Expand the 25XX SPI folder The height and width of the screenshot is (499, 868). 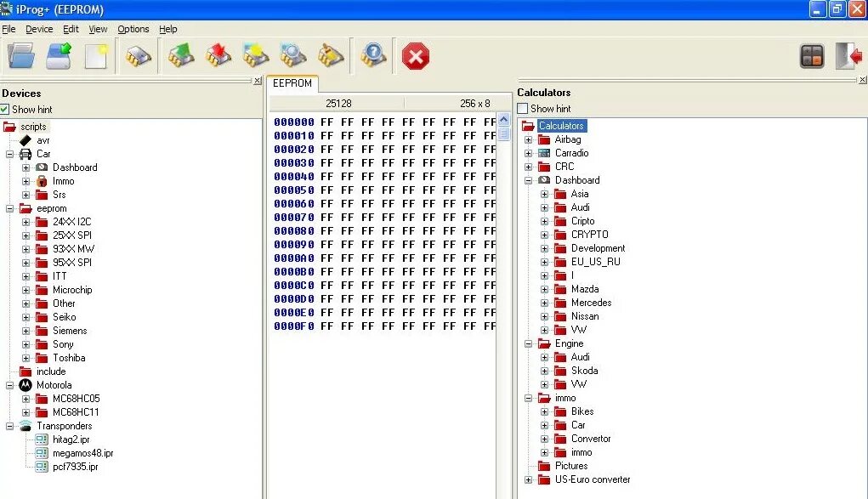[26, 235]
